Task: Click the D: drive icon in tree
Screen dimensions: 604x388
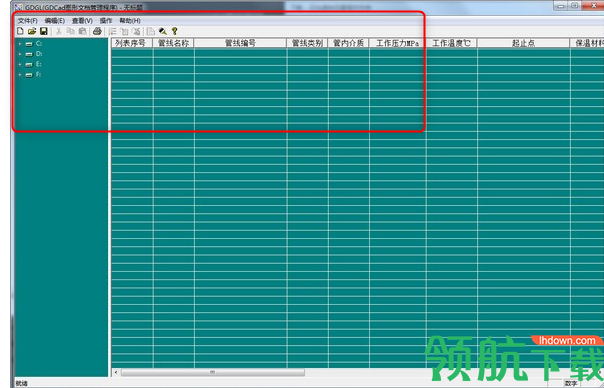Action: pyautogui.click(x=29, y=54)
